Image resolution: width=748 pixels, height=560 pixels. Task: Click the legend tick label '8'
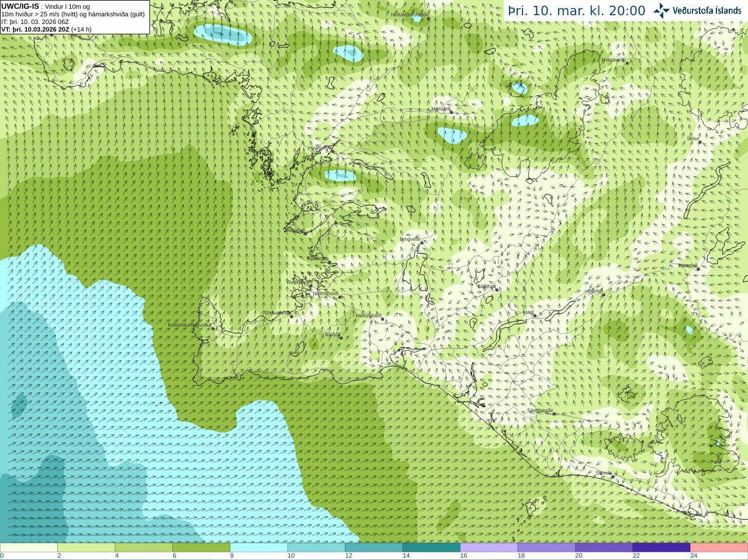[232, 556]
